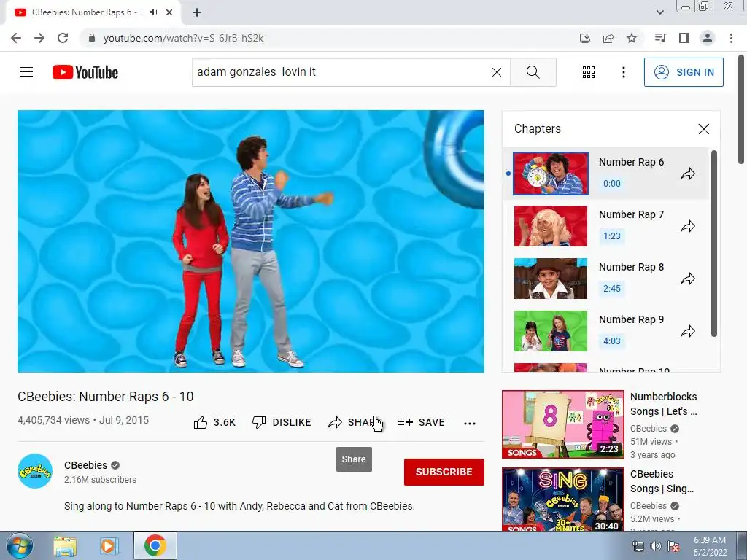The image size is (747, 560).
Task: Go forward in browser history
Action: point(39,38)
